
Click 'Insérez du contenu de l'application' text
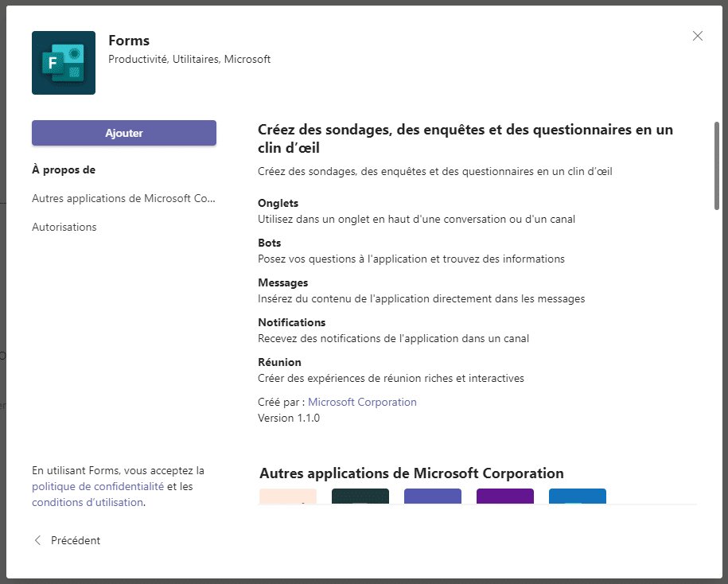point(422,298)
